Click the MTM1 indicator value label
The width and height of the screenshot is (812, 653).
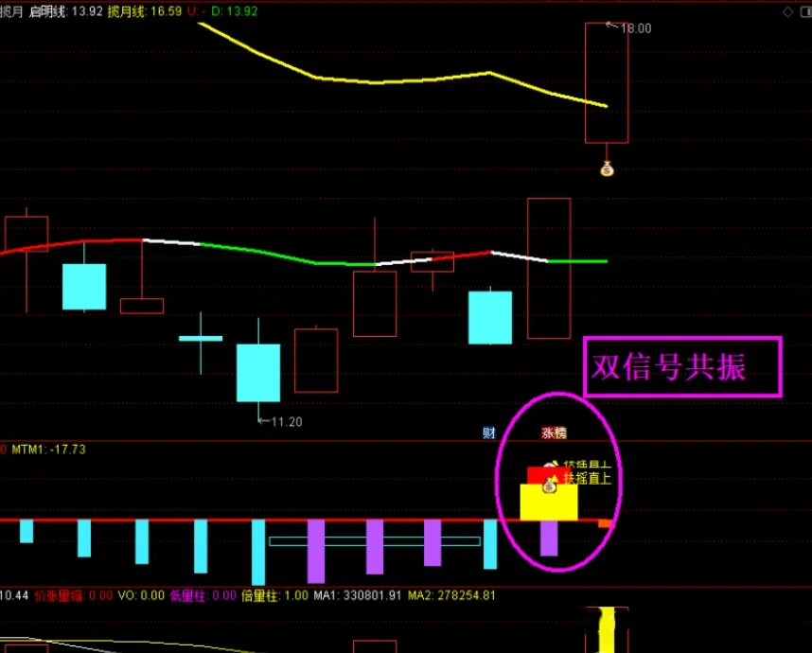[48, 450]
